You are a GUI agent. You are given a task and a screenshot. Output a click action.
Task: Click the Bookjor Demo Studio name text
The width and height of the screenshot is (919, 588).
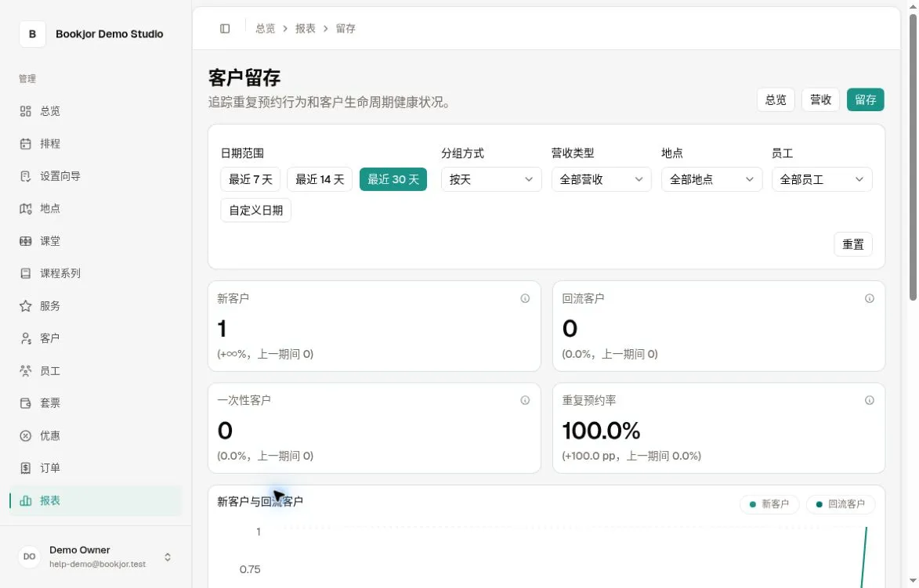(x=110, y=34)
